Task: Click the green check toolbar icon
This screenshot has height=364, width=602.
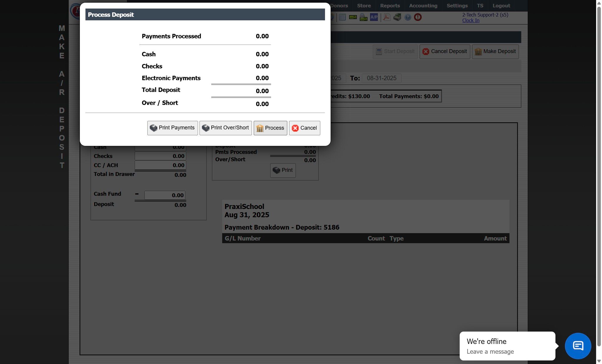Action: (x=353, y=17)
